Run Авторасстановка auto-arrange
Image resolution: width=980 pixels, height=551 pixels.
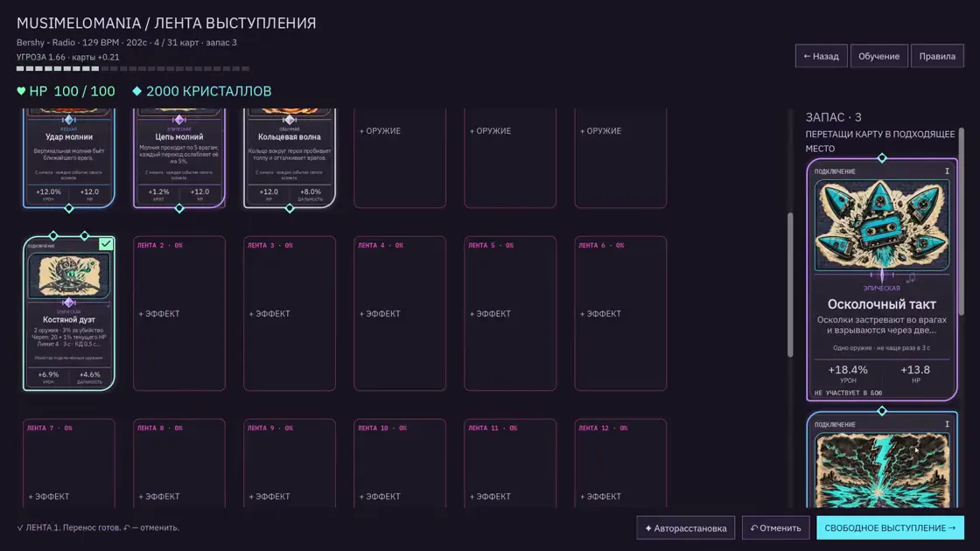click(686, 528)
